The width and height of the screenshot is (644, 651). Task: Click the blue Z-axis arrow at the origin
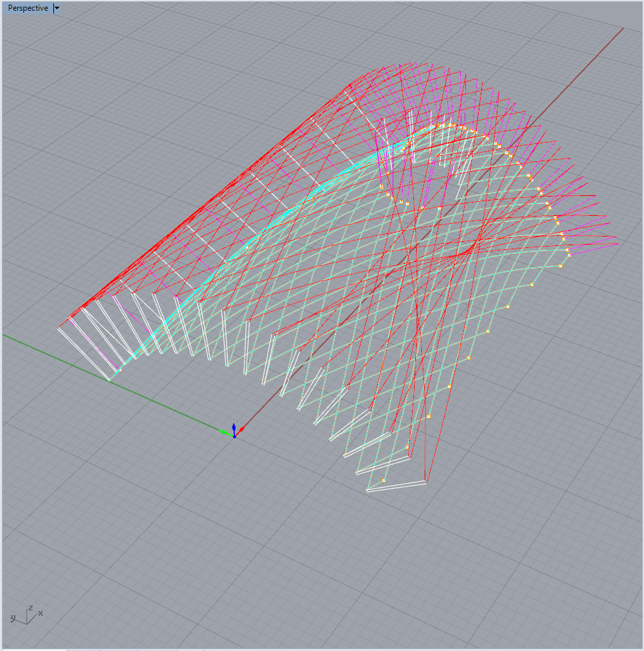pyautogui.click(x=234, y=429)
